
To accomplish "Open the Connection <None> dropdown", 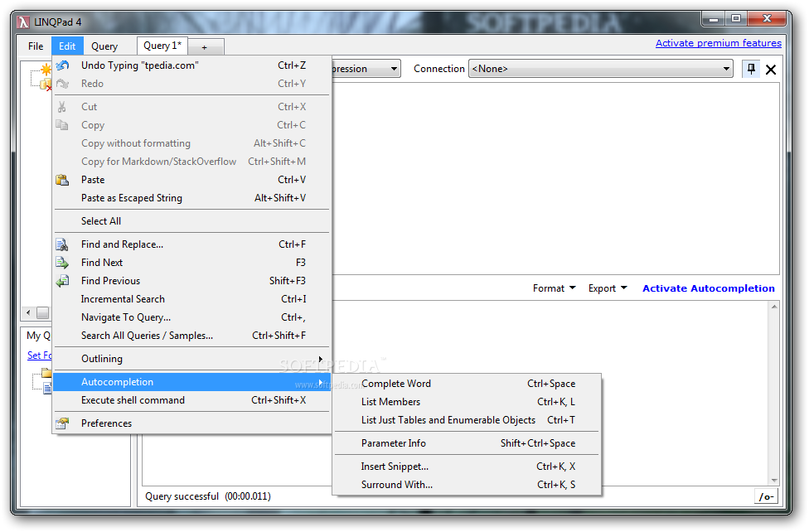I will click(601, 69).
